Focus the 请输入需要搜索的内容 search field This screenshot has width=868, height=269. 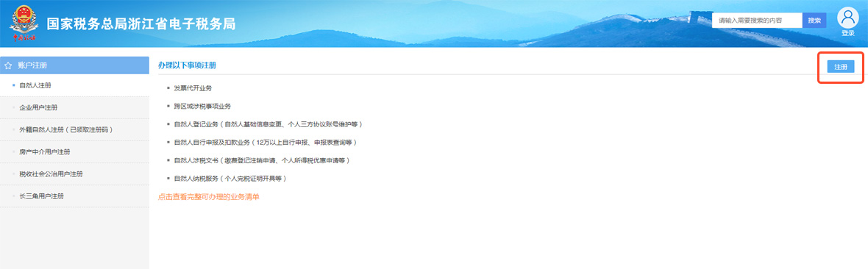click(x=757, y=21)
